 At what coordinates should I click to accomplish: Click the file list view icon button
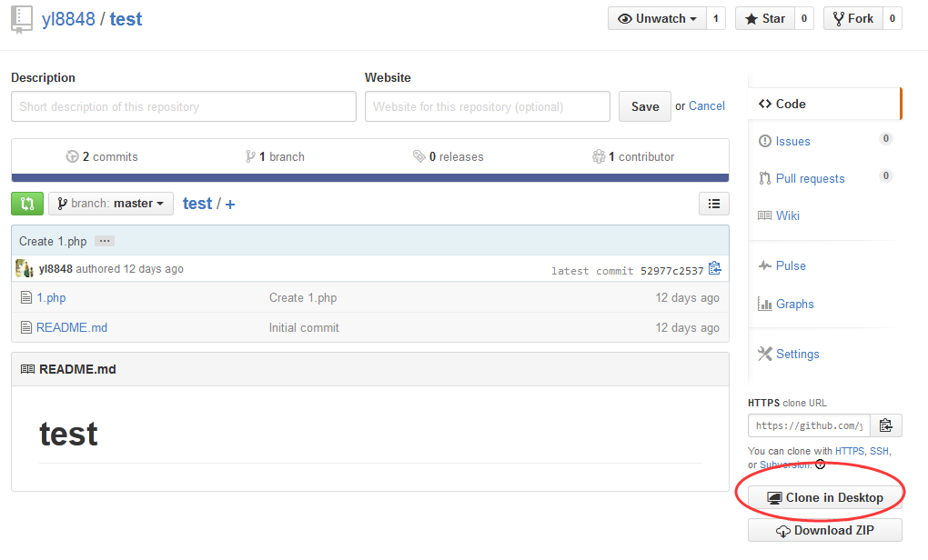click(x=714, y=204)
